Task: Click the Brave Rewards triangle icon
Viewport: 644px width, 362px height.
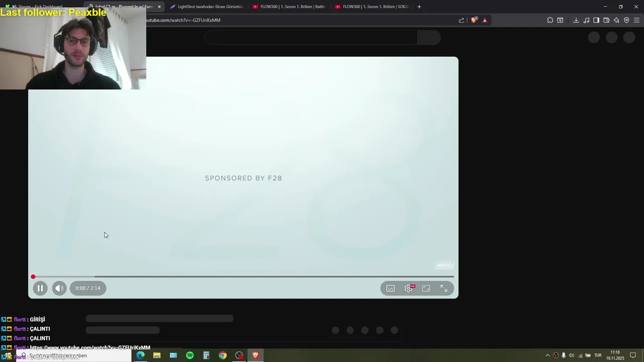Action: point(485,20)
